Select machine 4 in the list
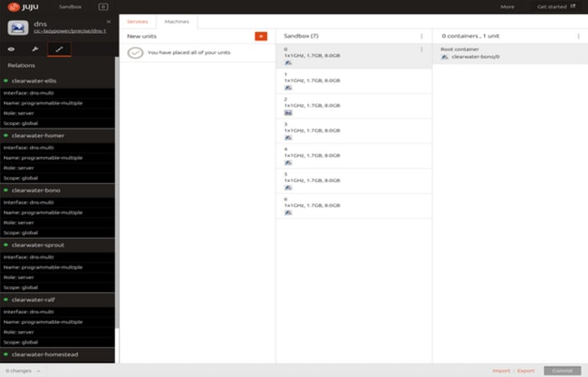The image size is (588, 377). [x=354, y=156]
